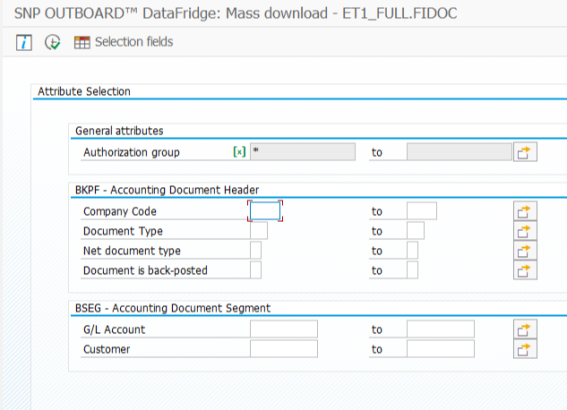Viewport: 567px width, 410px height.
Task: Click the execute clock icon with checkmark
Action: click(x=53, y=42)
